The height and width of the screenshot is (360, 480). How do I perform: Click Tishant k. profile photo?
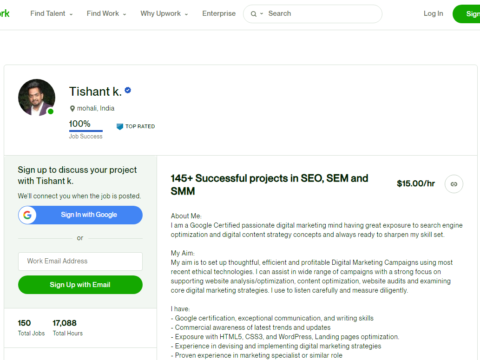click(37, 97)
